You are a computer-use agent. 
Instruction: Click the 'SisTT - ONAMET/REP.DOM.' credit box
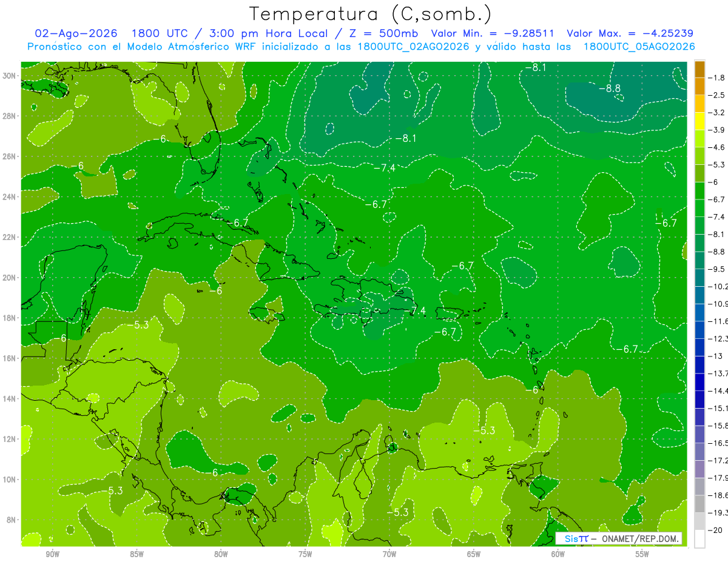[619, 538]
